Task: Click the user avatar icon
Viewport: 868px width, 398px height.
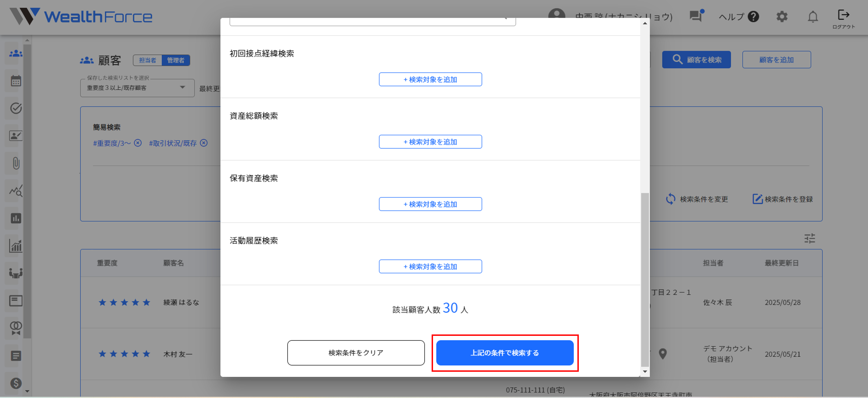Action: click(x=556, y=13)
